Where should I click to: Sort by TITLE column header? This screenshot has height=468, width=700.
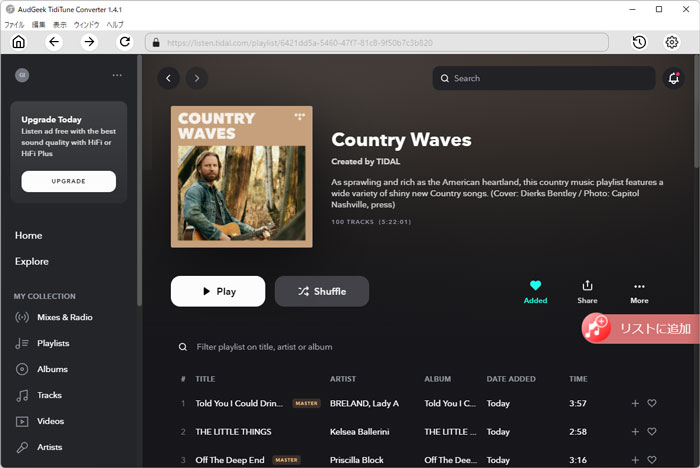(x=205, y=379)
